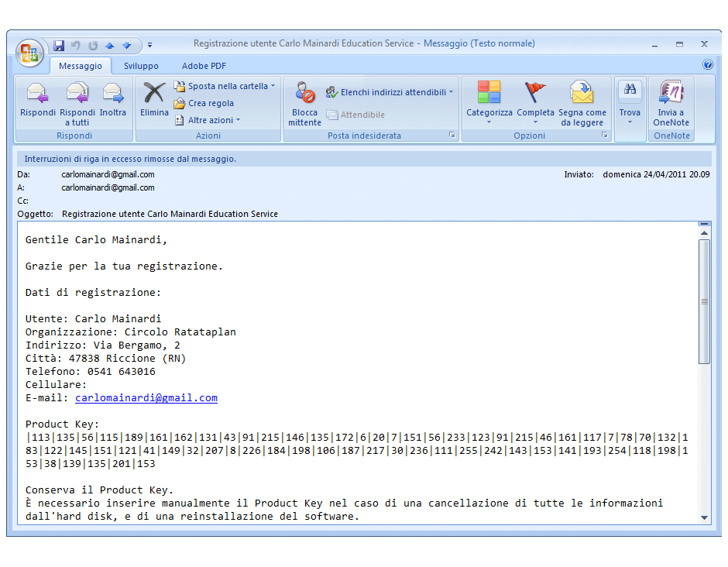Expand Completa flag dropdown arrow
728x567 pixels.
[535, 122]
